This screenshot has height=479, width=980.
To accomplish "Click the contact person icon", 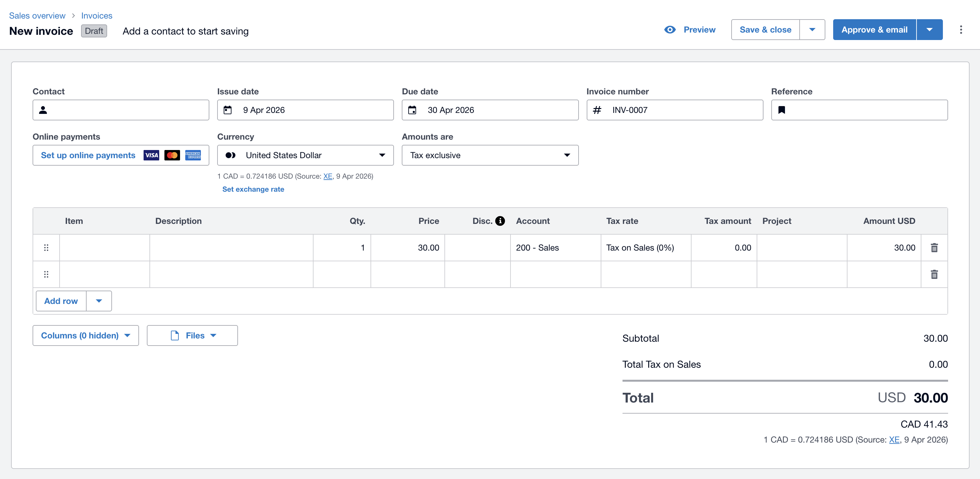I will click(x=43, y=110).
